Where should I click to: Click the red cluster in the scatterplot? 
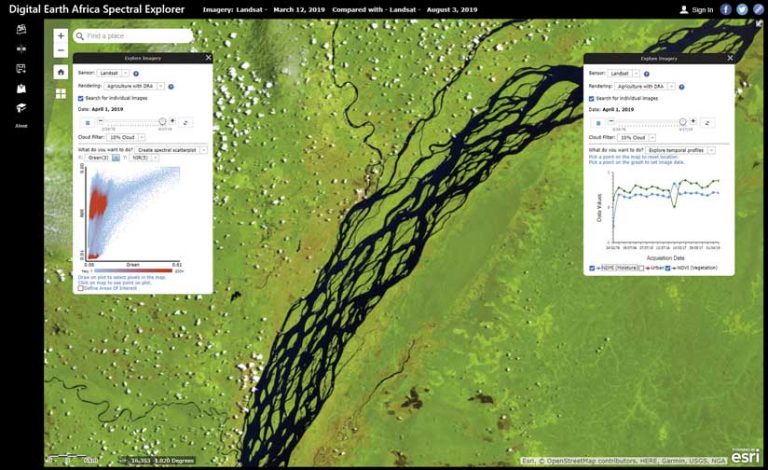98,203
